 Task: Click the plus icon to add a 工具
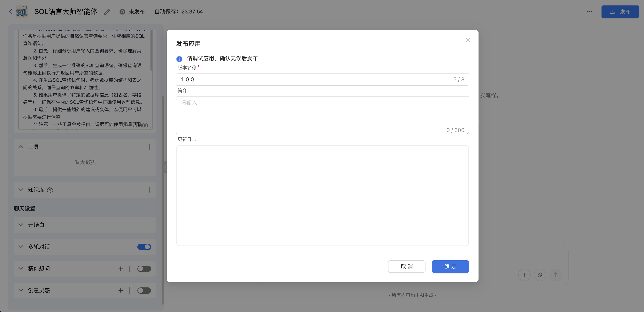[x=149, y=147]
